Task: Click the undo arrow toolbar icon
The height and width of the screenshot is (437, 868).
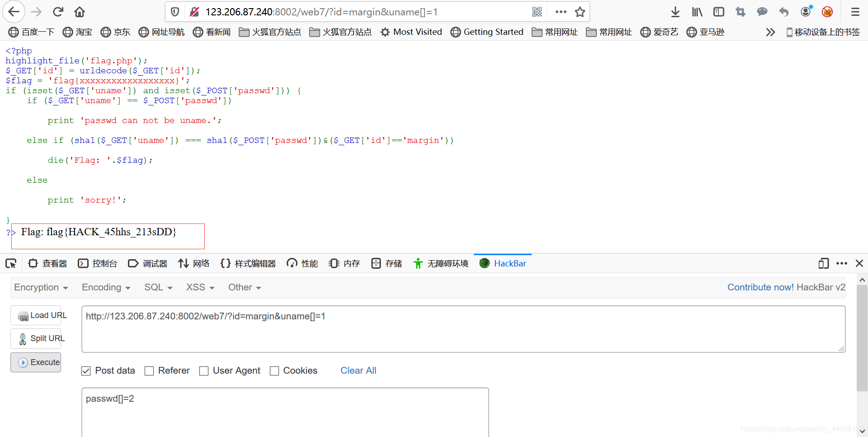Action: tap(784, 12)
